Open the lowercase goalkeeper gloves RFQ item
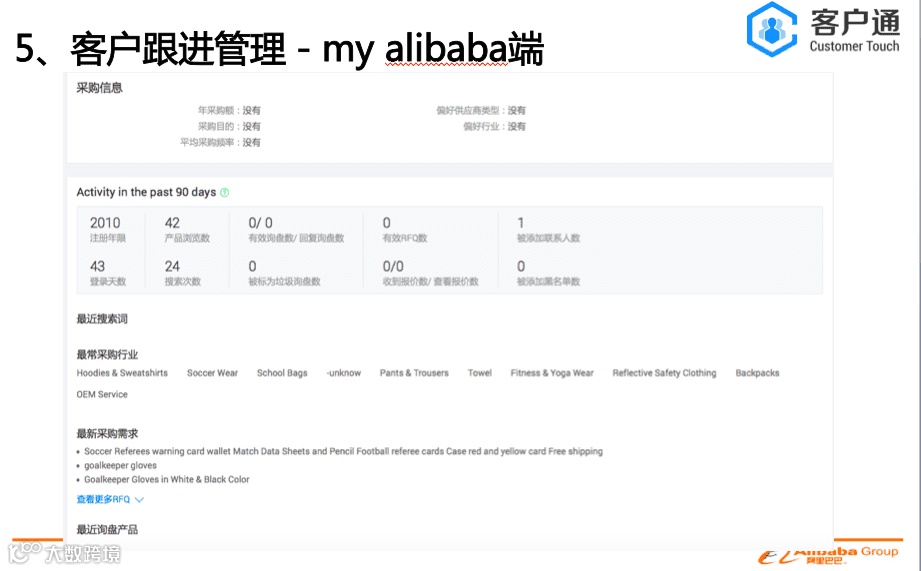921x571 pixels. point(120,465)
